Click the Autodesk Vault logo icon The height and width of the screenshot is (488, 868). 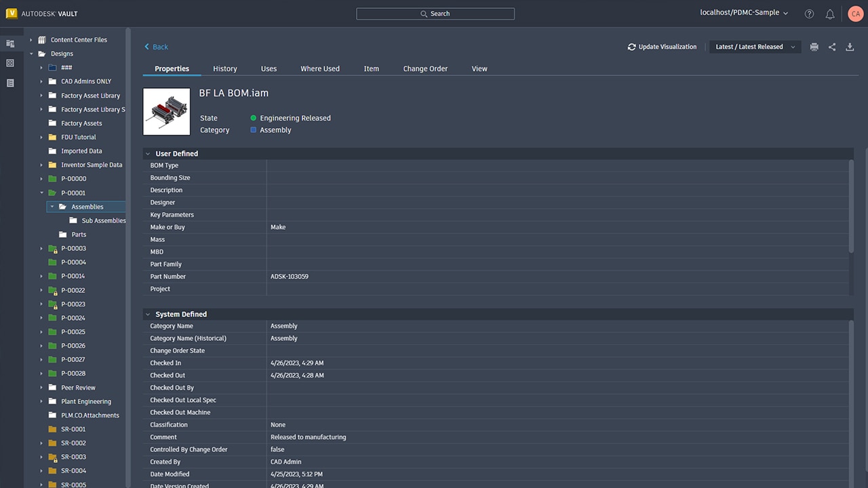pyautogui.click(x=11, y=14)
